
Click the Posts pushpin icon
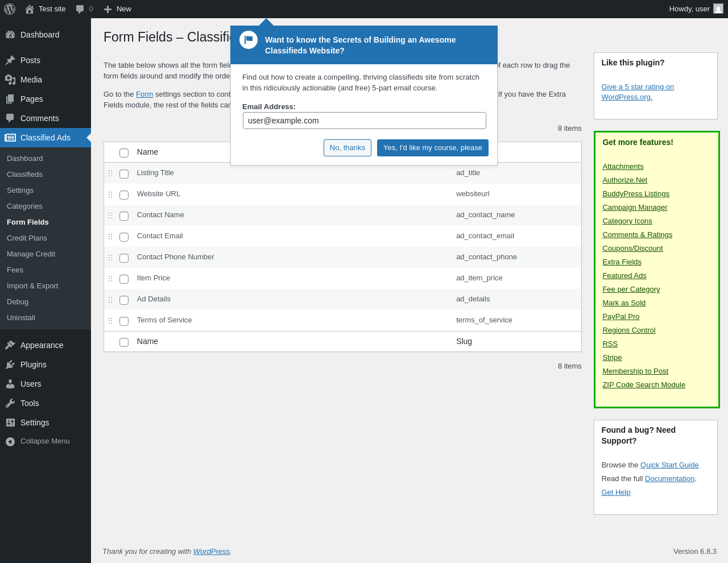(10, 60)
